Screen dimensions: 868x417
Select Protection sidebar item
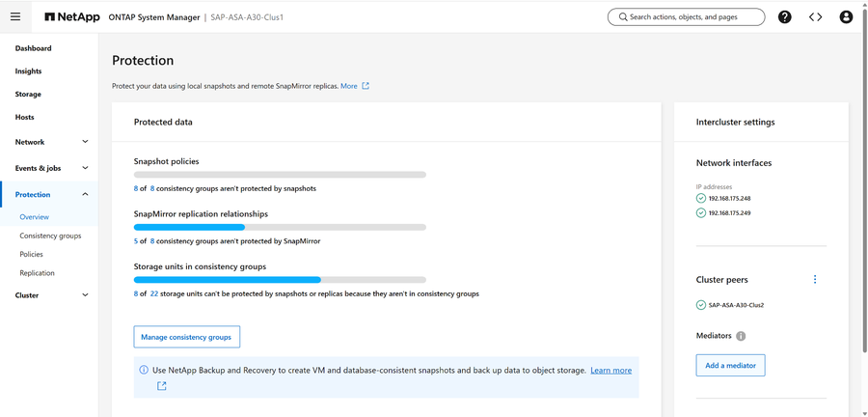pyautogui.click(x=33, y=194)
